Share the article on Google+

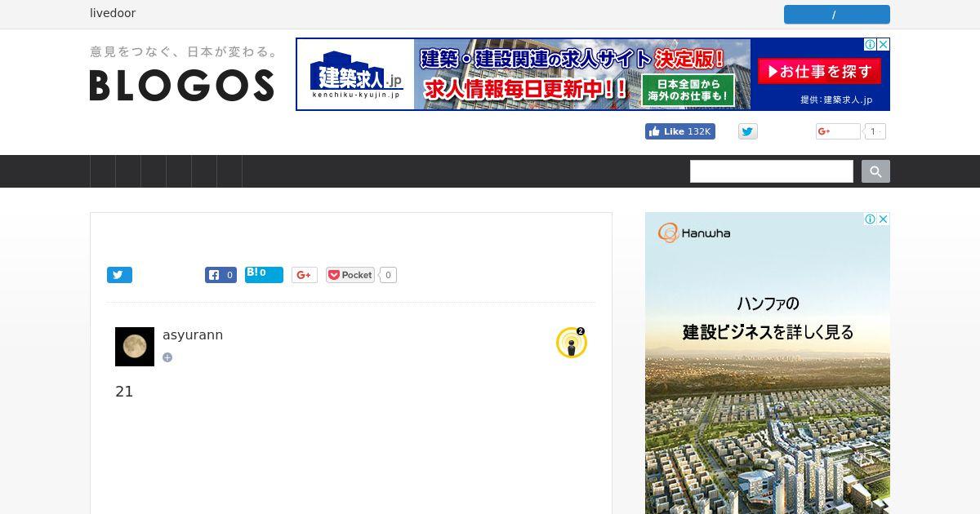[x=304, y=275]
